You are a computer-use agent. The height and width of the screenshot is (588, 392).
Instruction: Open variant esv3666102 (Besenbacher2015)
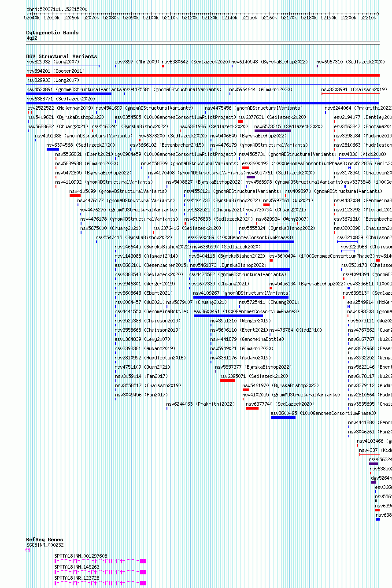pos(167,145)
